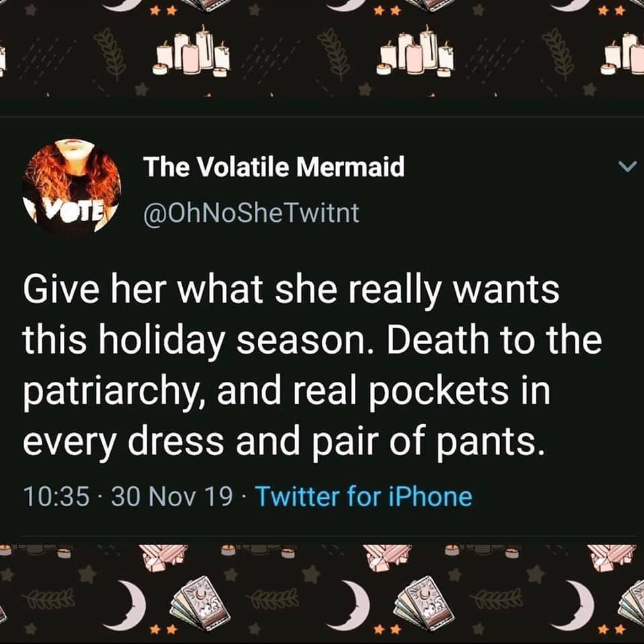Open The Volatile Mermaid's profile picture

tap(71, 188)
